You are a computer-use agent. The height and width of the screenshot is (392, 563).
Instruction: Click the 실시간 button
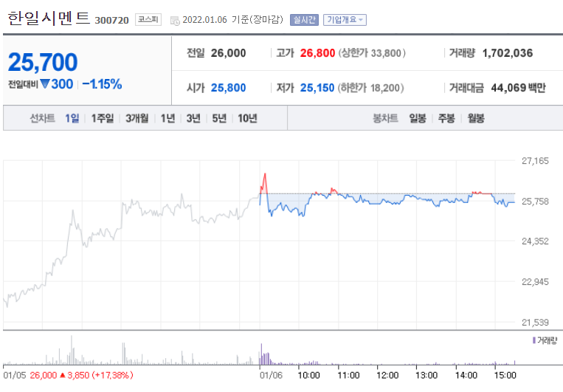click(304, 20)
